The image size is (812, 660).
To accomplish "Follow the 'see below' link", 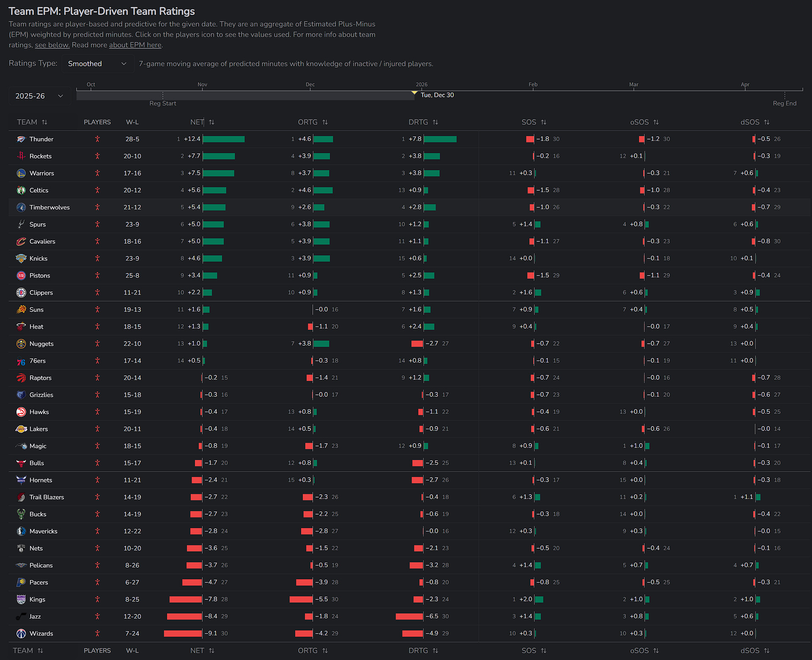I will click(52, 45).
